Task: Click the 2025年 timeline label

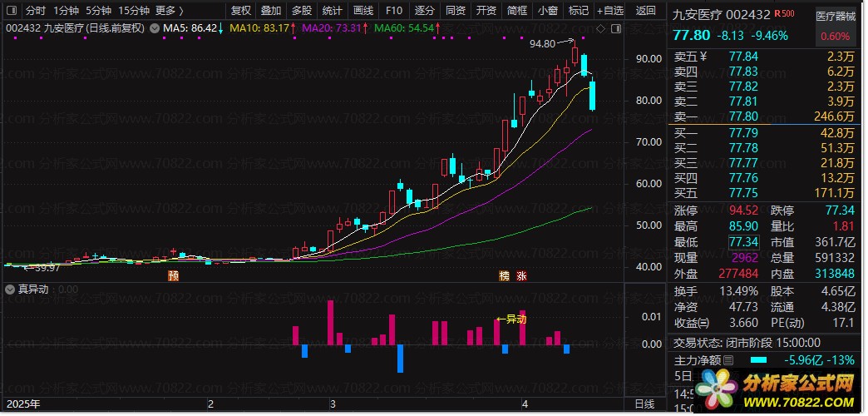Action: [x=23, y=404]
